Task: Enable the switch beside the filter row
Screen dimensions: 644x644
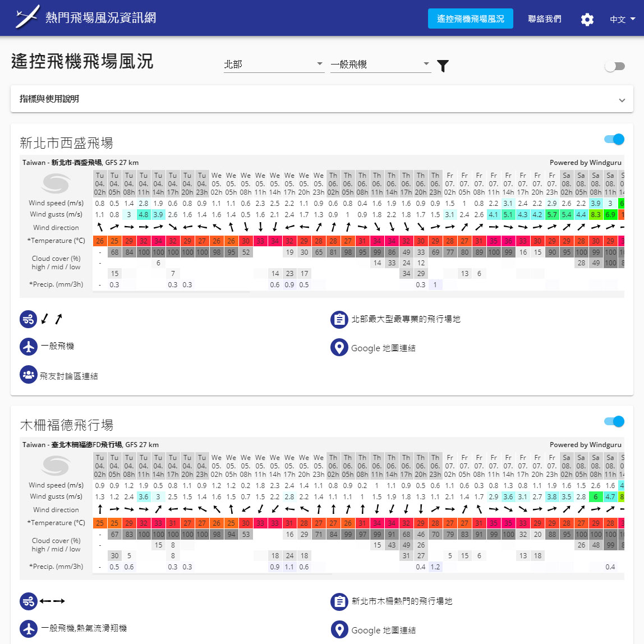Action: 614,66
